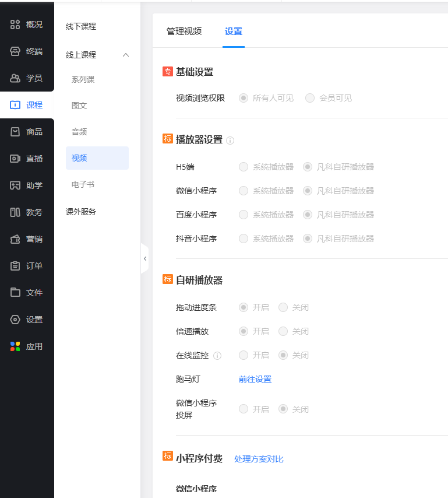The width and height of the screenshot is (448, 498).
Task: Open the 终端 terminal icon
Action: point(15,51)
